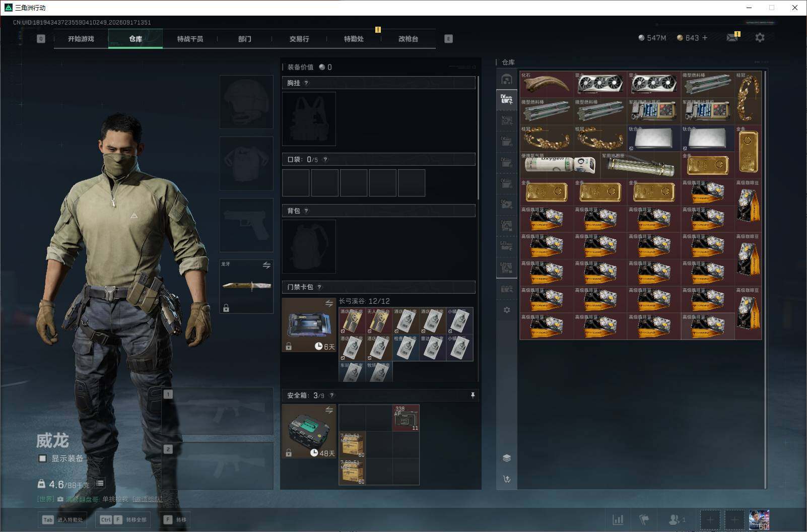The width and height of the screenshot is (807, 532).
Task: Select the .338 AP ammo in secure container
Action: (x=406, y=418)
